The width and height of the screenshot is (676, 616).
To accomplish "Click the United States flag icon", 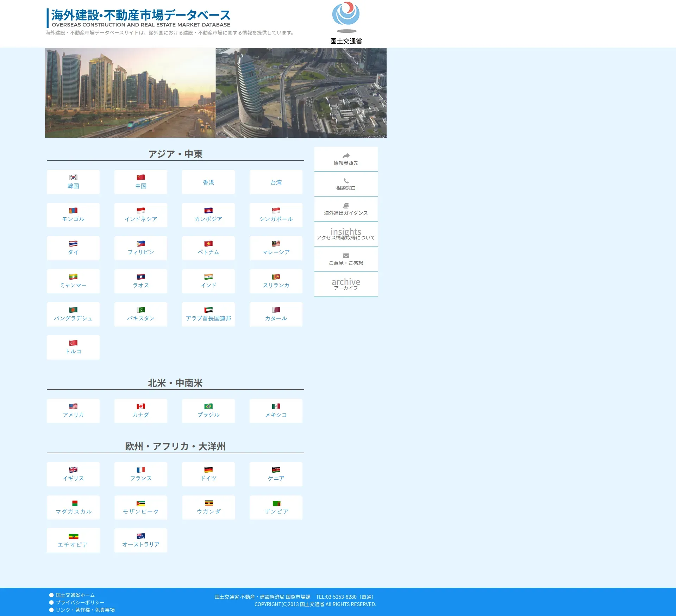I will coord(73,406).
